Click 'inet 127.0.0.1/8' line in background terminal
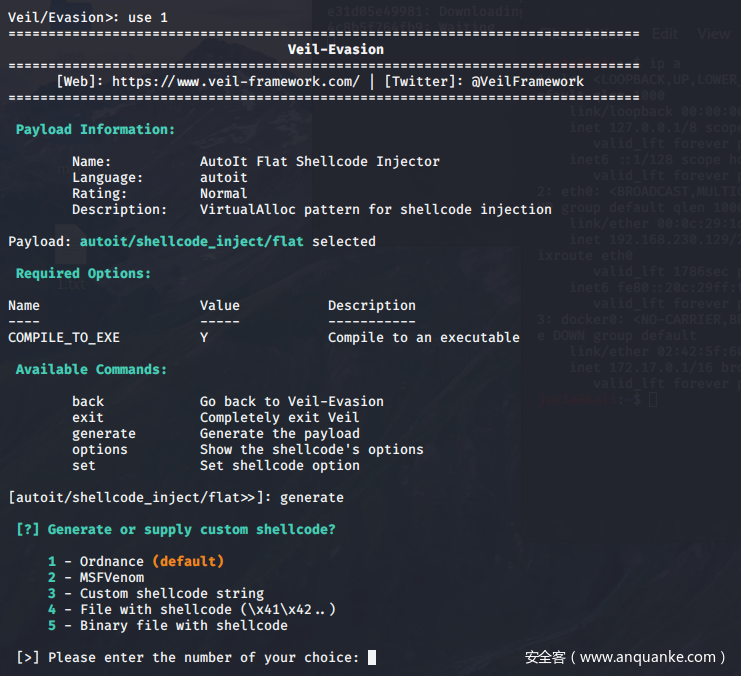This screenshot has height=676, width=741. (655, 128)
